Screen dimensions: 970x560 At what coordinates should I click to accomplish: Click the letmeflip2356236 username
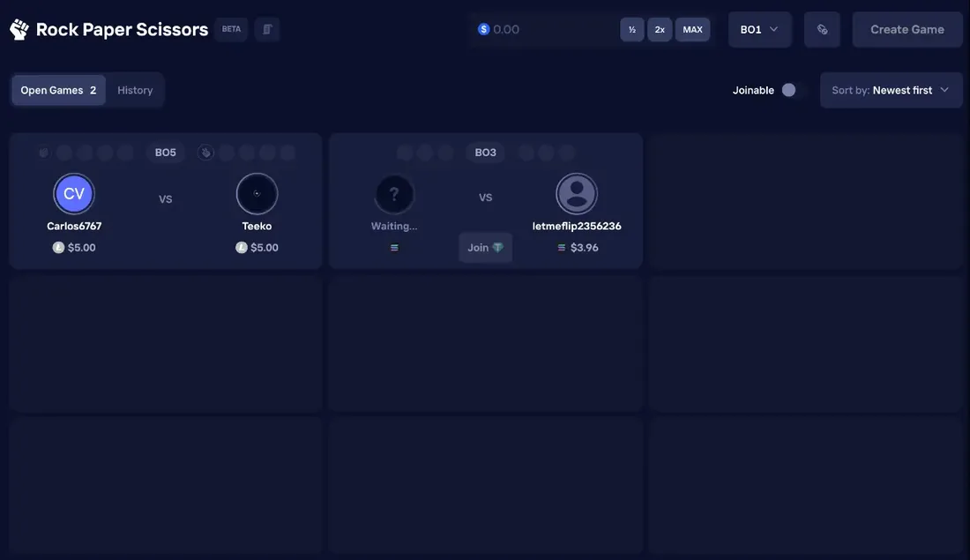tap(577, 226)
